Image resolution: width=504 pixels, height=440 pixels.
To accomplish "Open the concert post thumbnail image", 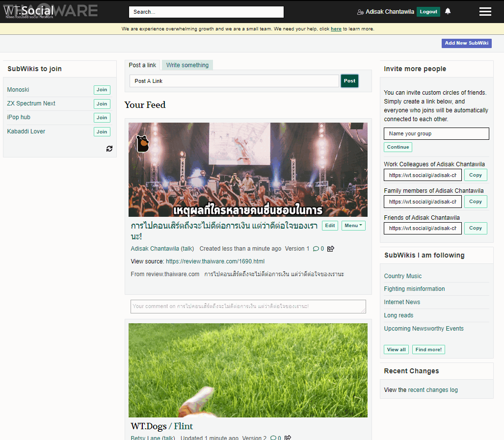I will [x=248, y=170].
